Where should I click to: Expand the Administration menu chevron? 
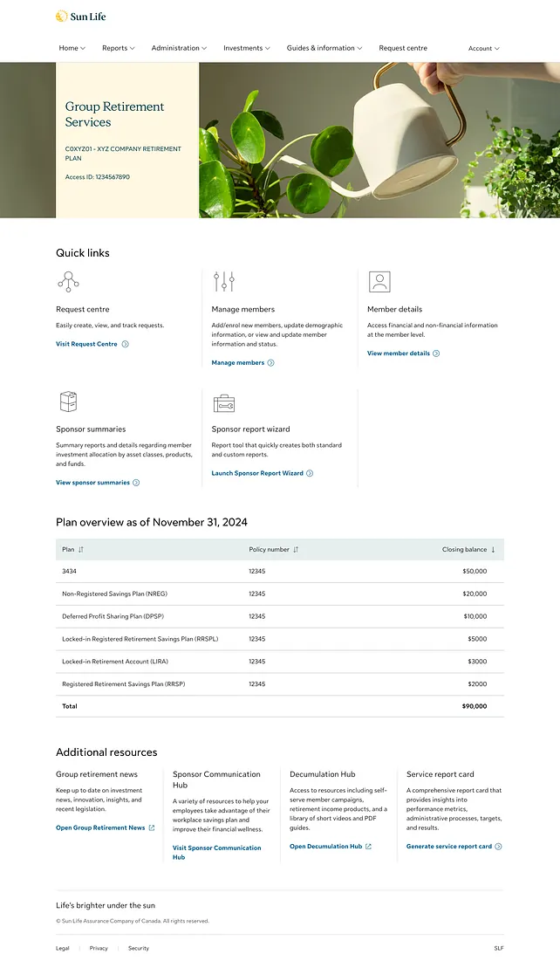[204, 48]
